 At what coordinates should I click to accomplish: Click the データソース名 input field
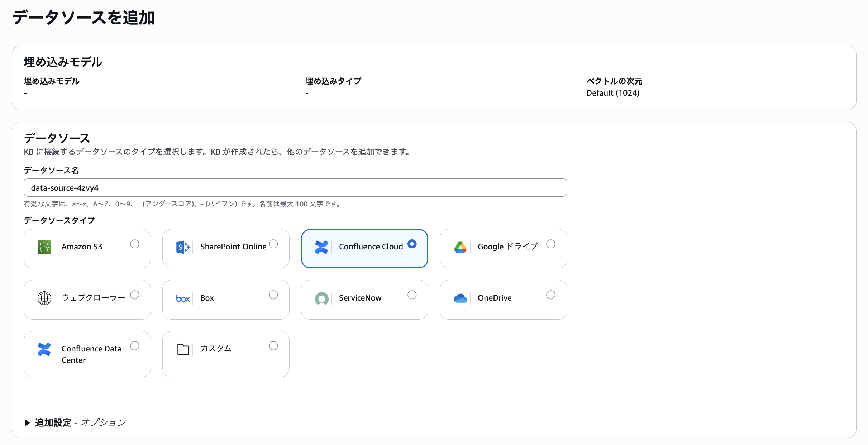(295, 188)
